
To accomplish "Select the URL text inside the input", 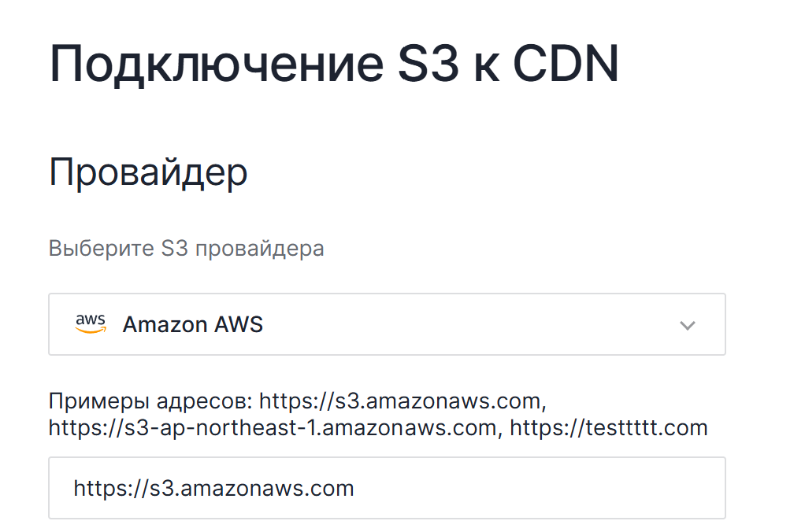I will (x=213, y=488).
